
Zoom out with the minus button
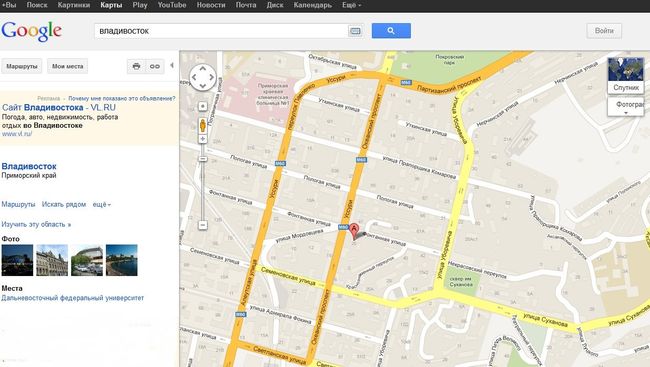pyautogui.click(x=203, y=225)
